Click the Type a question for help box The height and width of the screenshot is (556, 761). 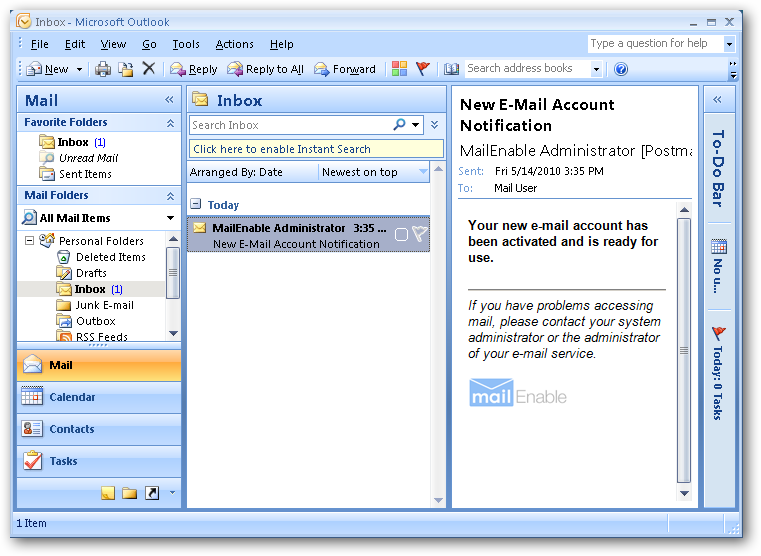point(655,44)
